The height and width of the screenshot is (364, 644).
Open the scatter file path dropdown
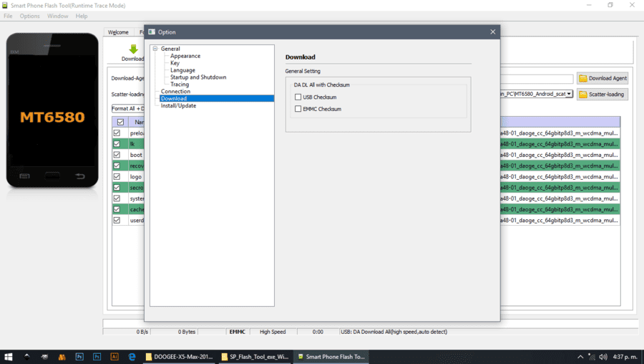click(569, 94)
